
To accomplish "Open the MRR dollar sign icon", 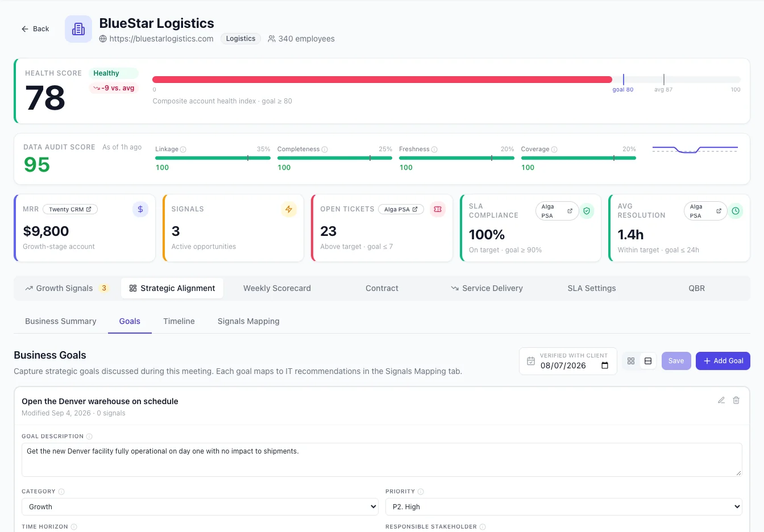I will (x=140, y=209).
